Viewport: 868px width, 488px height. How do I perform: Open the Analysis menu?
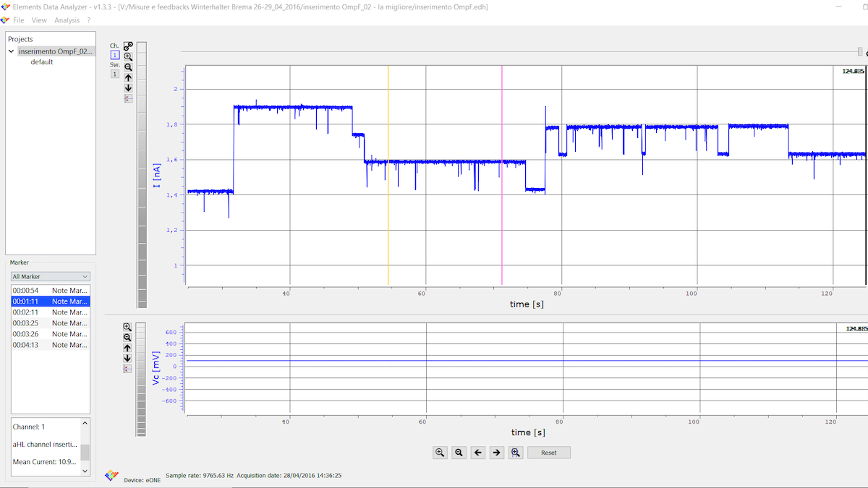67,20
